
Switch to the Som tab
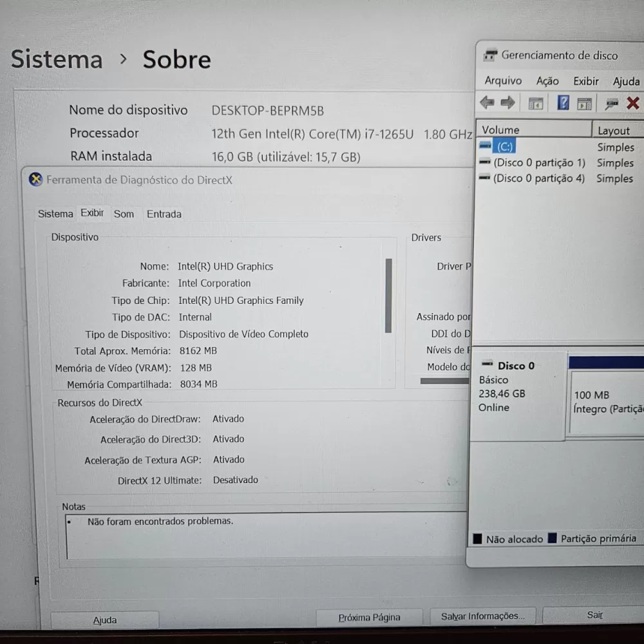point(124,214)
